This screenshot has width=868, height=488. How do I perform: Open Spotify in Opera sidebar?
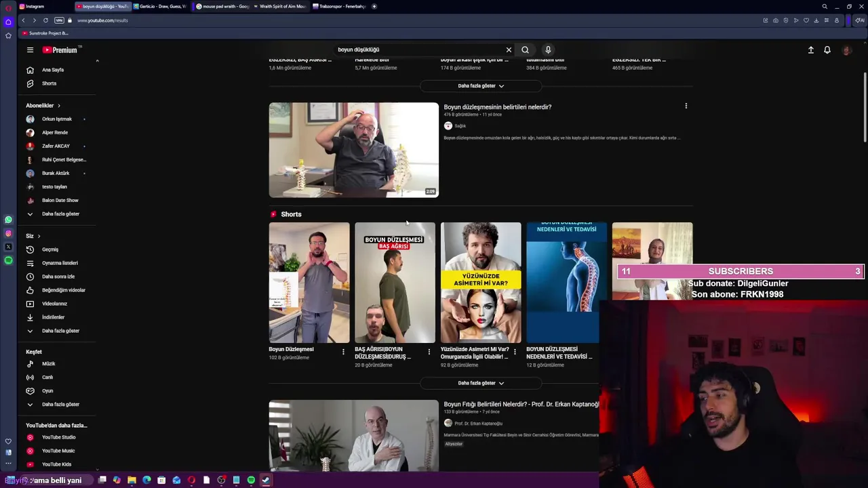point(8,260)
